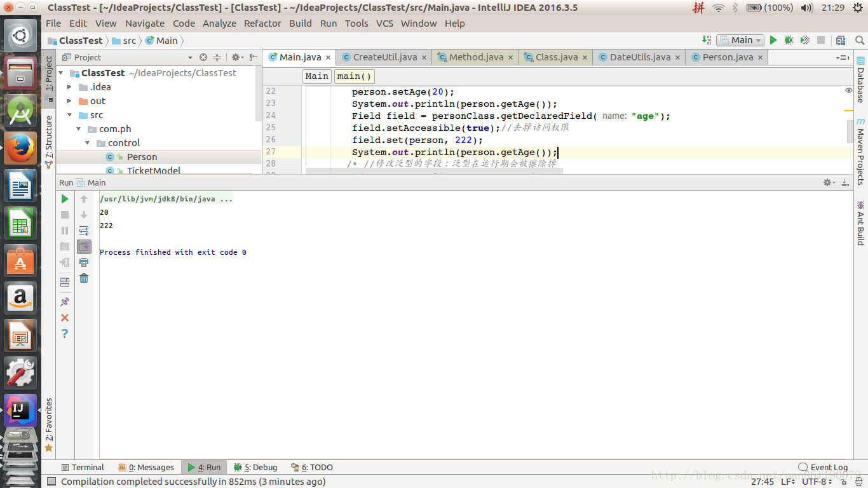Click the Make Project build icon
The width and height of the screenshot is (868, 488).
706,40
